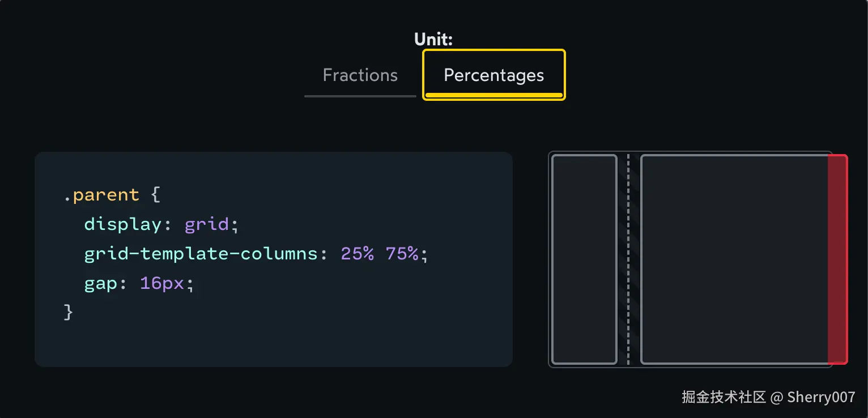868x418 pixels.
Task: Click the 25% column value
Action: coord(357,254)
